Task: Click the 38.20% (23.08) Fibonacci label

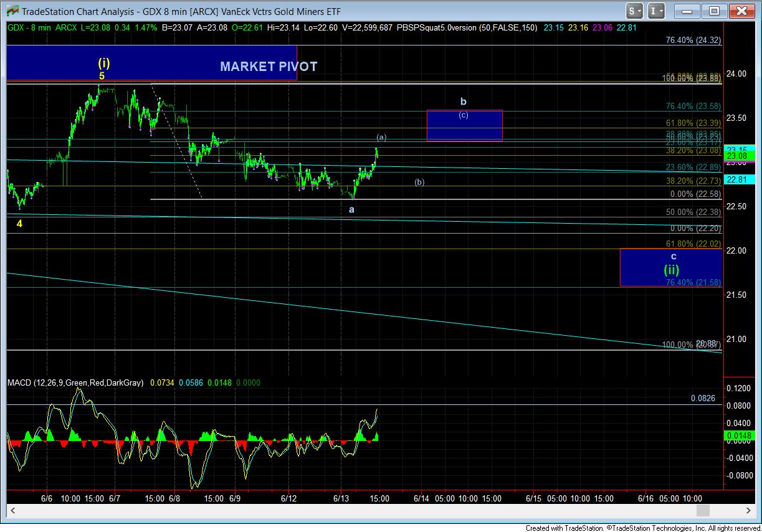Action: [693, 151]
